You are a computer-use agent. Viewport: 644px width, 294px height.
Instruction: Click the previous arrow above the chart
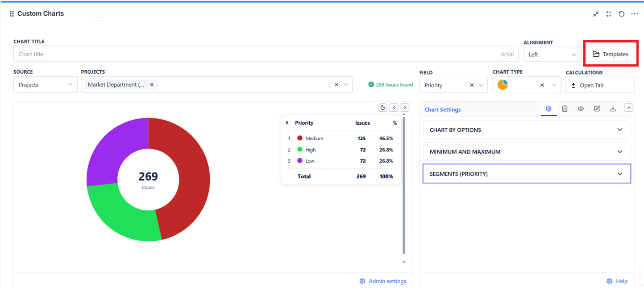[394, 107]
